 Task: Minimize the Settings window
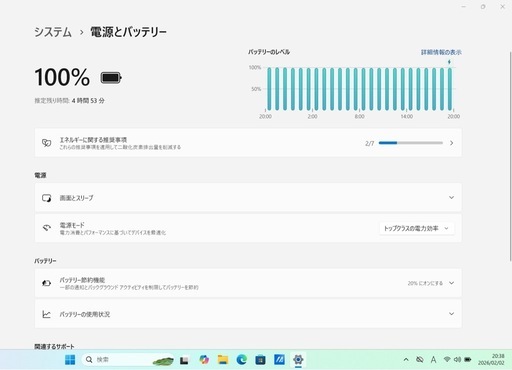(464, 7)
